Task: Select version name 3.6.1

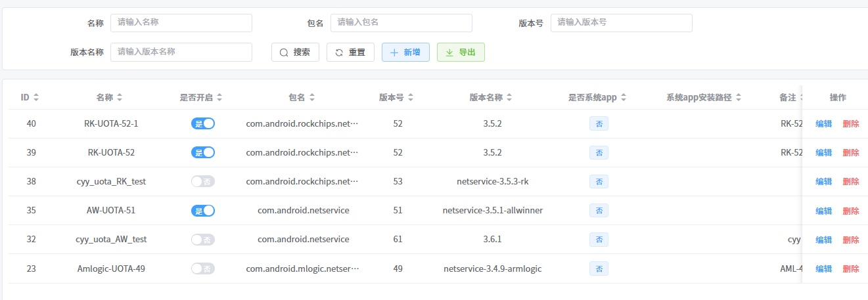Action: pos(493,240)
